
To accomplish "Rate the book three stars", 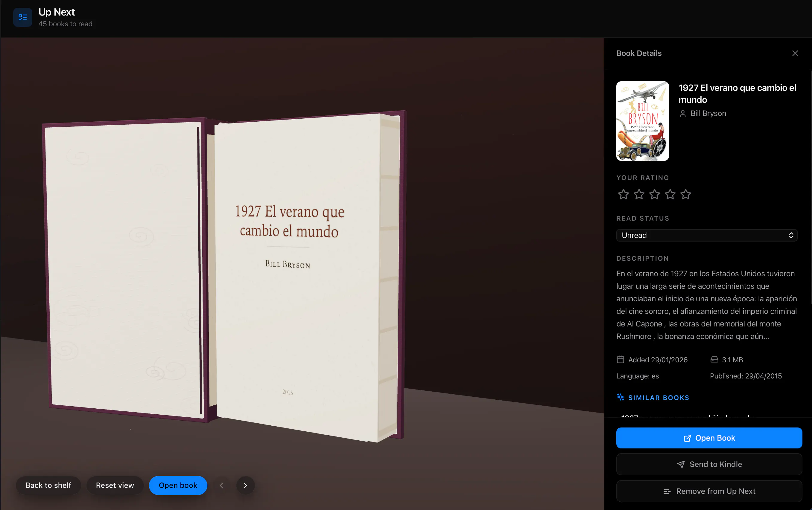I will (x=655, y=194).
